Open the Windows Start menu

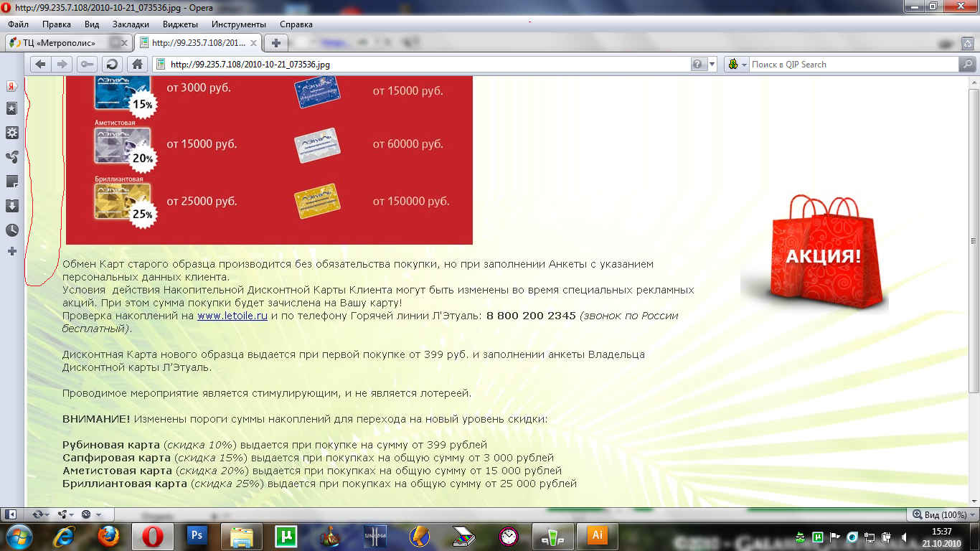pyautogui.click(x=18, y=536)
